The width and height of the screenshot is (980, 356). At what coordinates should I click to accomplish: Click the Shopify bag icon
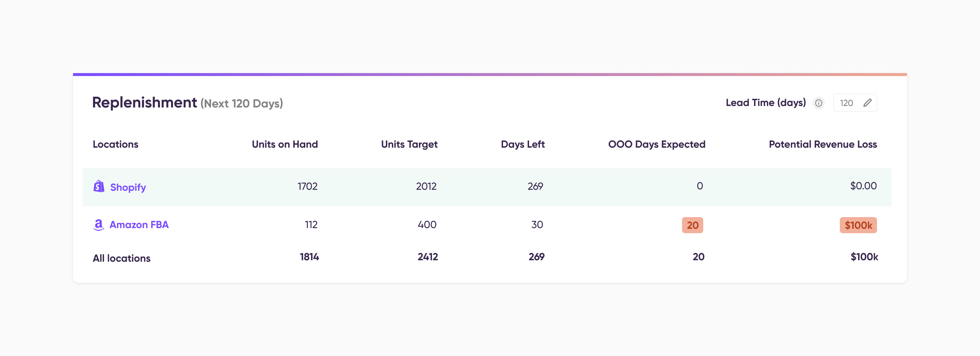[x=99, y=186]
